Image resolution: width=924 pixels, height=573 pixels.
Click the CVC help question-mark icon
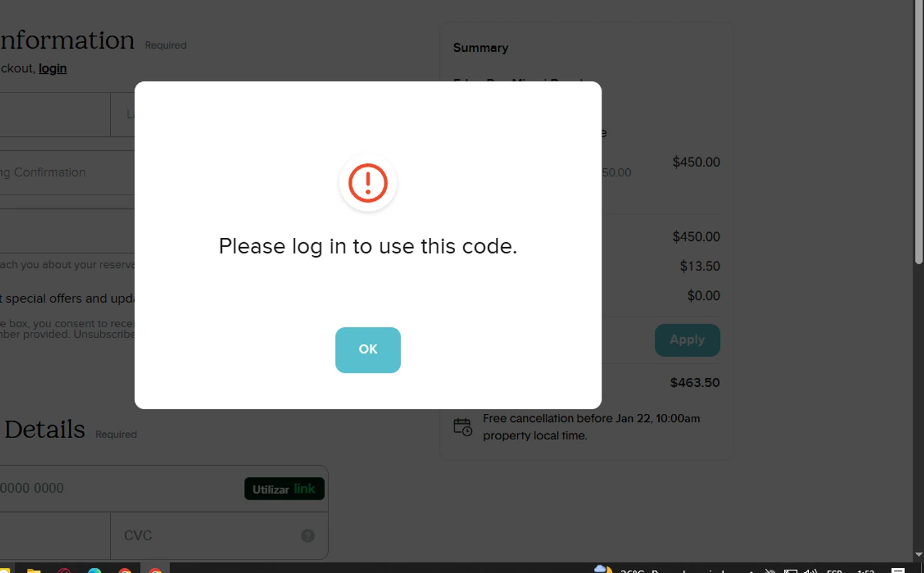(307, 535)
